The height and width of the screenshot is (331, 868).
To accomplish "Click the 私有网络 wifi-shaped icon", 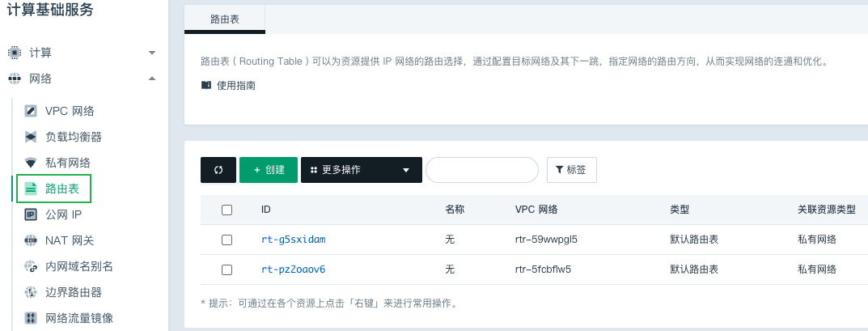I will [31, 163].
